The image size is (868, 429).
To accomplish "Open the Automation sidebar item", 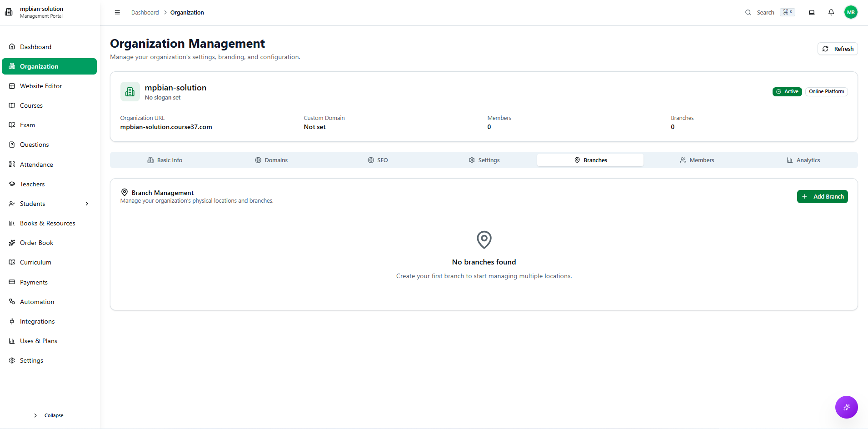I will 37,302.
